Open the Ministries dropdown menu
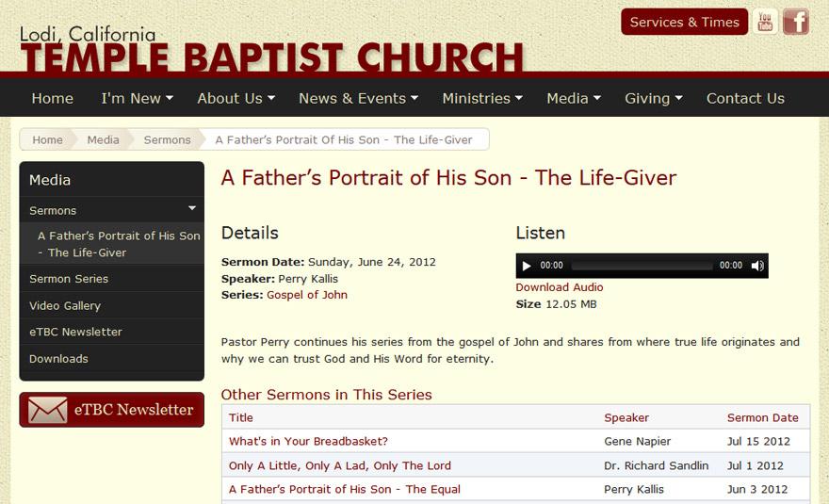The width and height of the screenshot is (829, 504). 482,98
